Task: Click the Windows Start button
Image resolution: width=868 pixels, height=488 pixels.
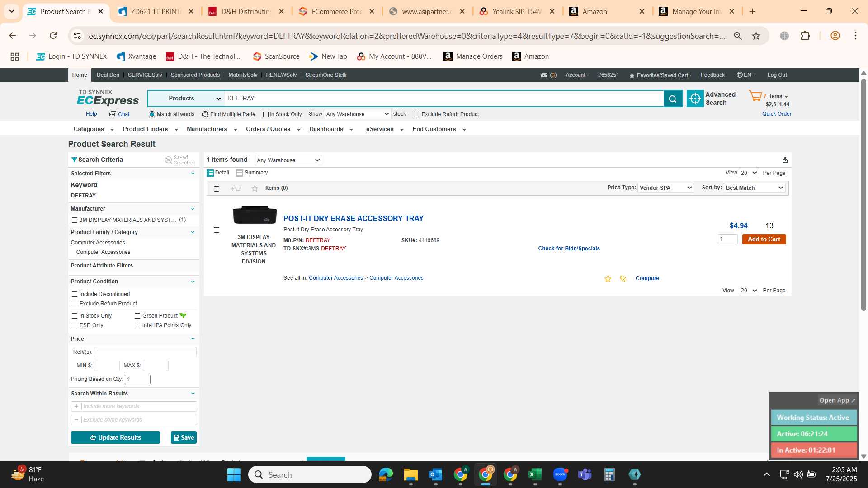Action: coord(234,474)
